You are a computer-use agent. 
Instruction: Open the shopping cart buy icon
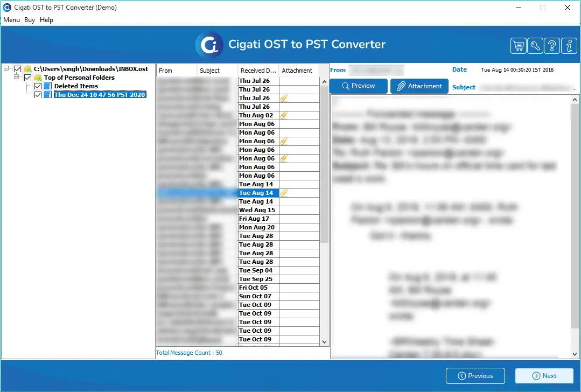(x=519, y=46)
